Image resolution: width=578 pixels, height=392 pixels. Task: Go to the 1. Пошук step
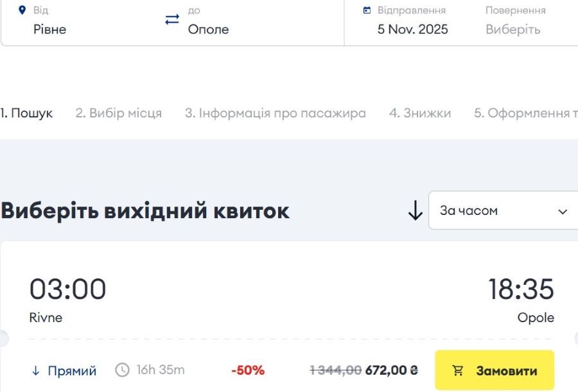(27, 114)
